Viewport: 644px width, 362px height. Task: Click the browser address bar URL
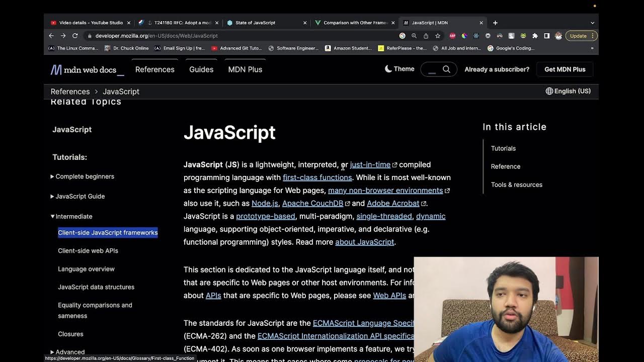[156, 36]
